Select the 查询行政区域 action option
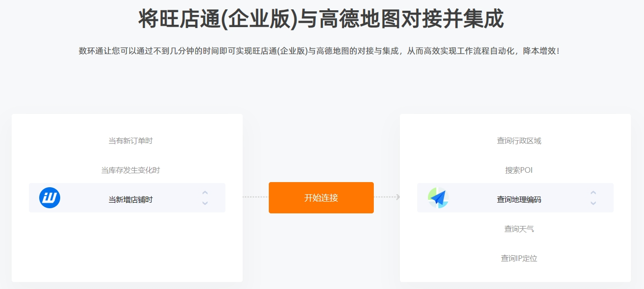644x289 pixels. [x=519, y=141]
